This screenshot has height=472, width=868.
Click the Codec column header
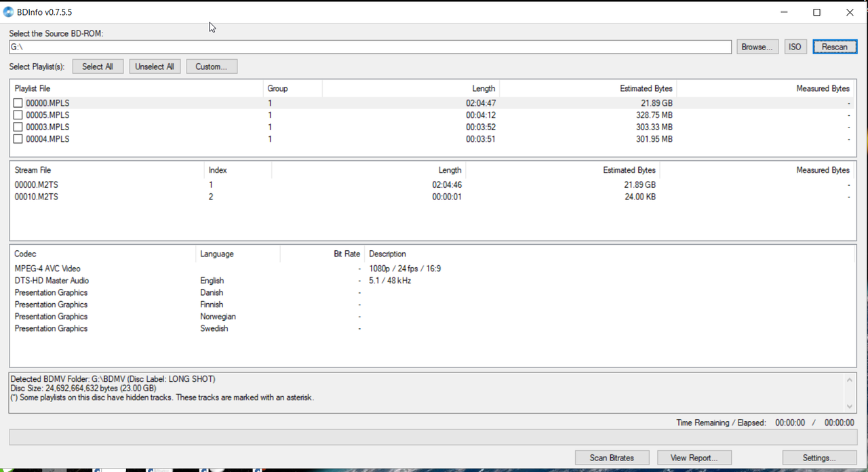[103, 254]
